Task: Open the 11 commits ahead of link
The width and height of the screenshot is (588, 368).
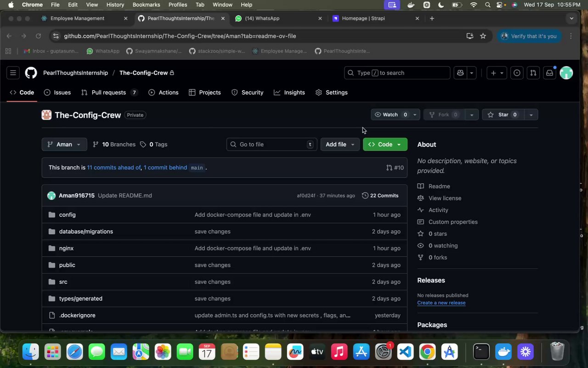Action: coord(114,168)
